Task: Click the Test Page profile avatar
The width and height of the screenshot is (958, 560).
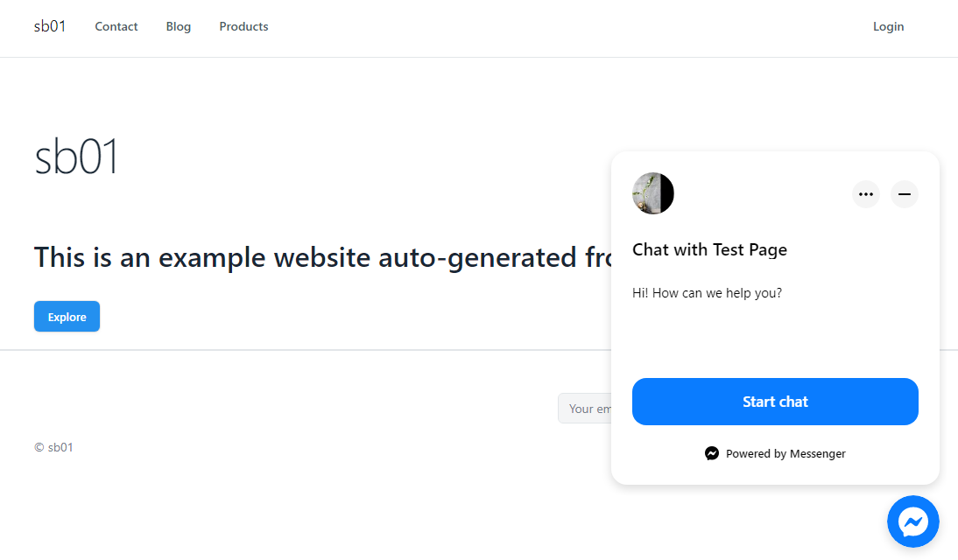Action: 652,192
